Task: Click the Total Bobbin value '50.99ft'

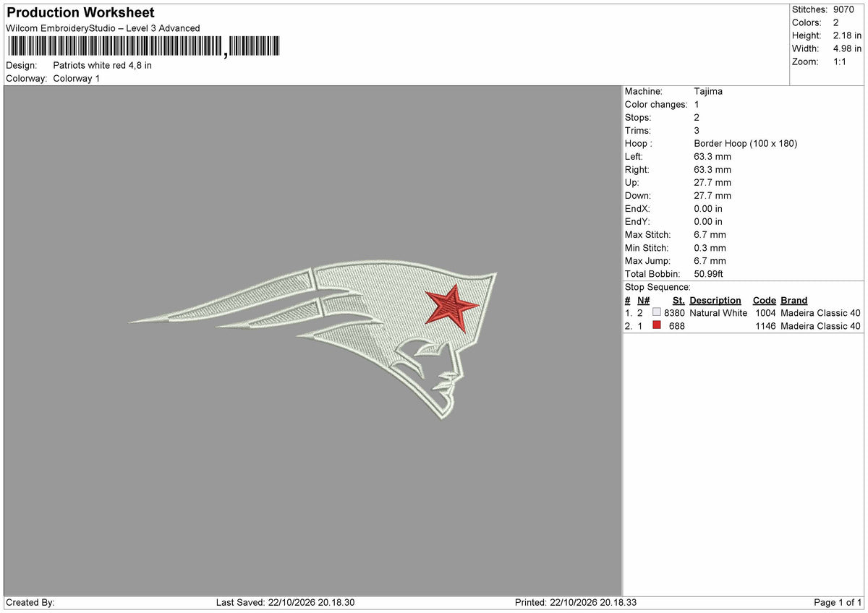Action: tap(709, 273)
